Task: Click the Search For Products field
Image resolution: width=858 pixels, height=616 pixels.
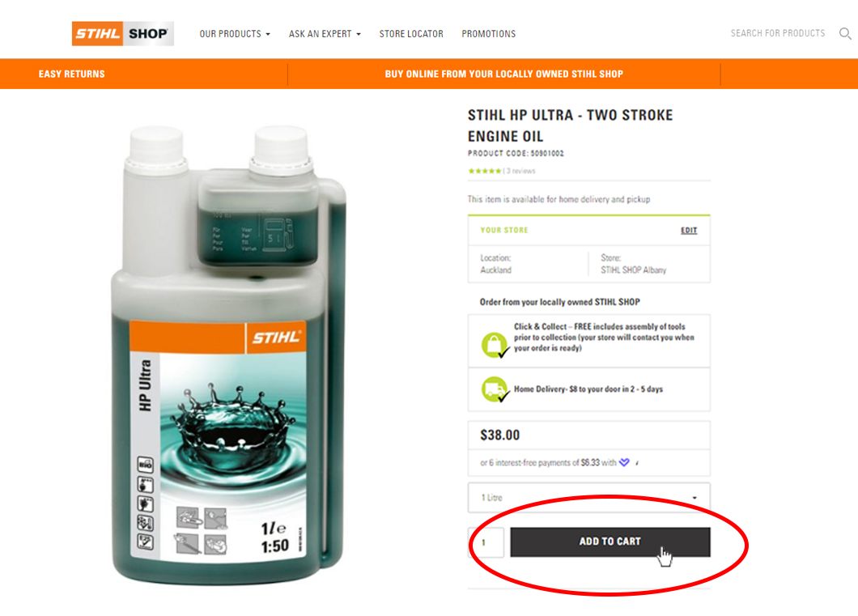Action: pyautogui.click(x=778, y=33)
